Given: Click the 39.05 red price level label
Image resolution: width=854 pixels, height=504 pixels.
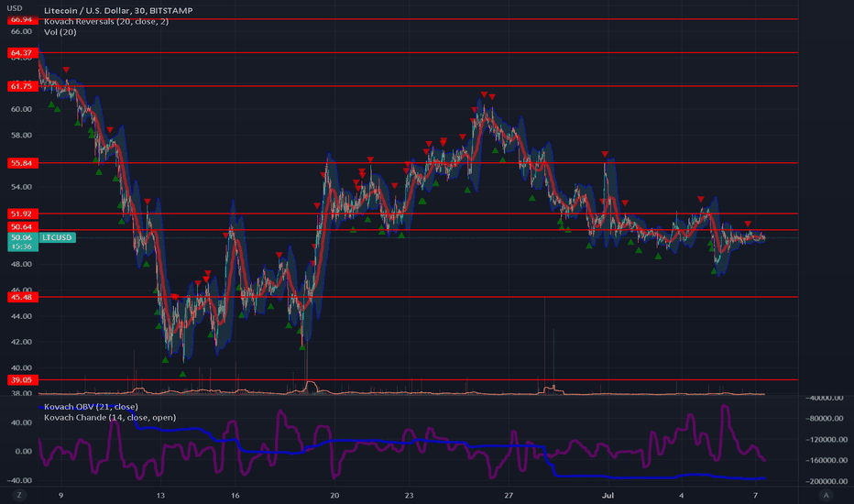Looking at the screenshot, I should click(22, 379).
